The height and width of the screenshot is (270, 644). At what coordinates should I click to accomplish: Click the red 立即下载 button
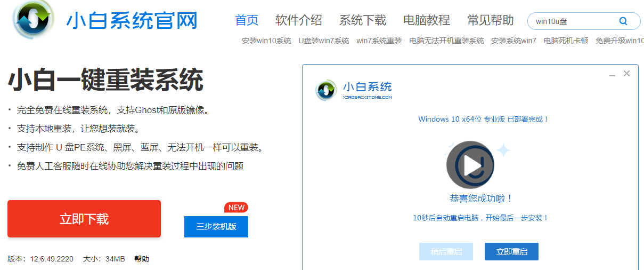[84, 219]
